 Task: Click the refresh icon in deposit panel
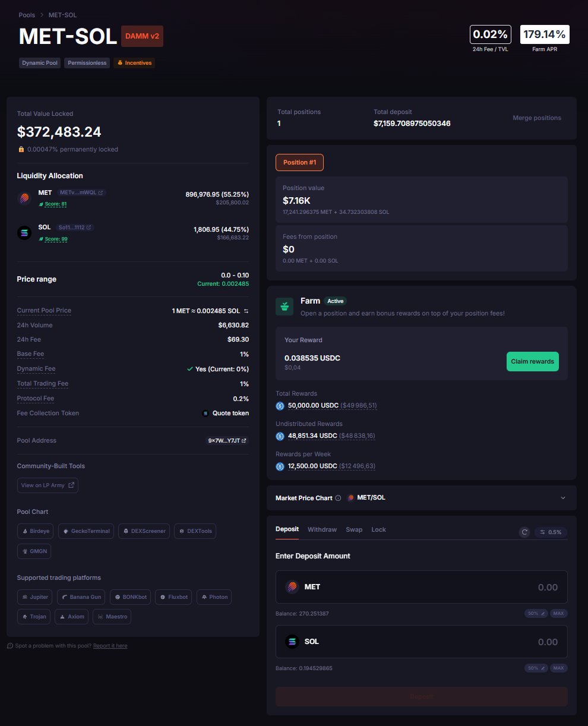[524, 532]
